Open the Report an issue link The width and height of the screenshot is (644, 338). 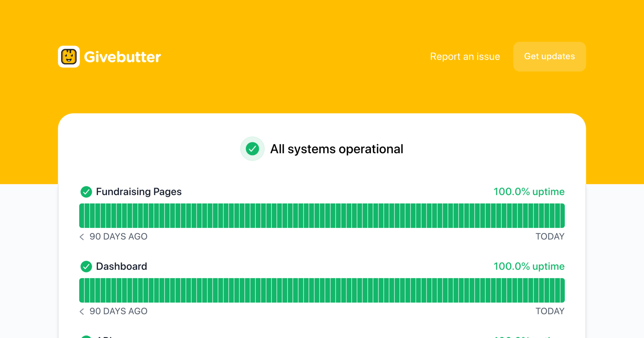pyautogui.click(x=465, y=57)
